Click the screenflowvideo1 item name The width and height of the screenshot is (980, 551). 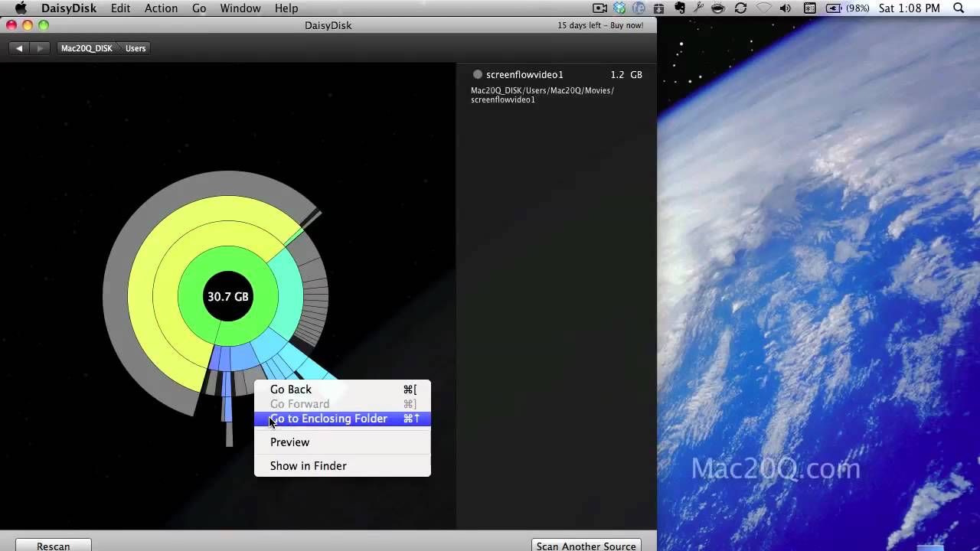pos(524,75)
